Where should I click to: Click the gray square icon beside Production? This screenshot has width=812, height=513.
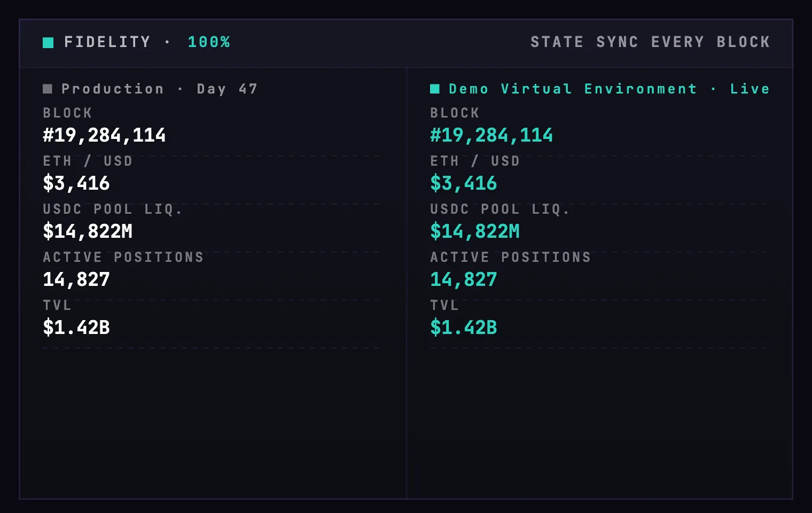point(48,89)
